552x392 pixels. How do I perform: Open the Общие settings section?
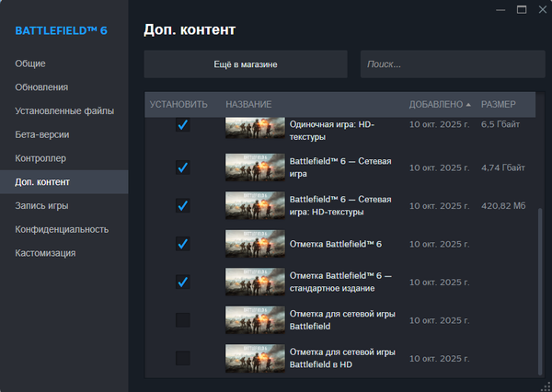point(30,63)
